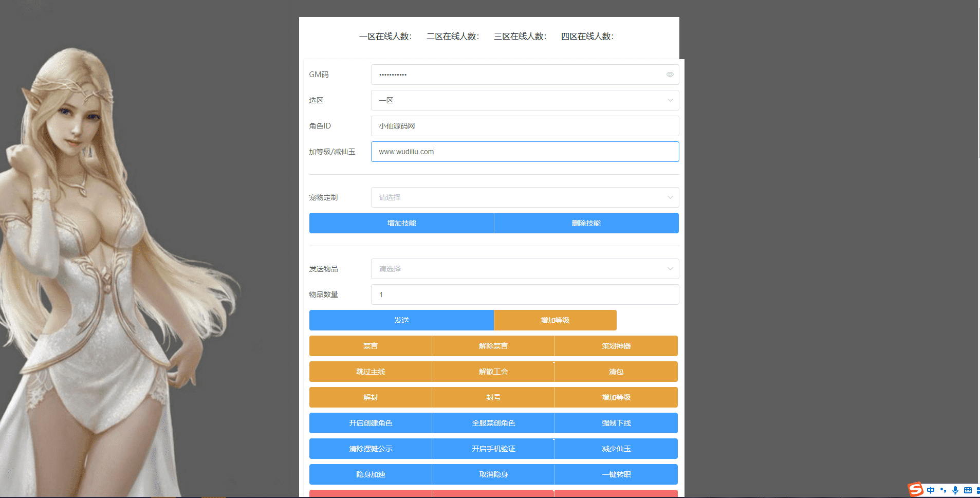Image resolution: width=980 pixels, height=498 pixels.
Task: Click the 开启手机验证 button
Action: (493, 449)
